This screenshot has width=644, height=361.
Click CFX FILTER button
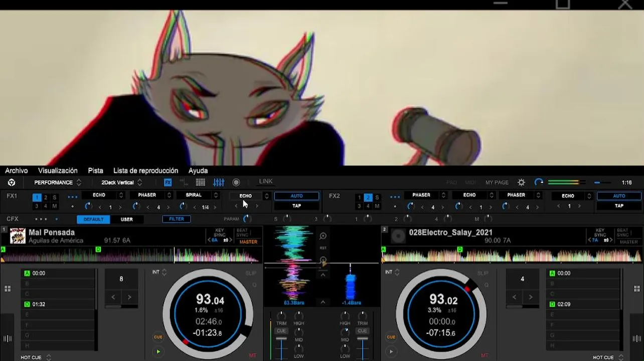[x=177, y=219]
